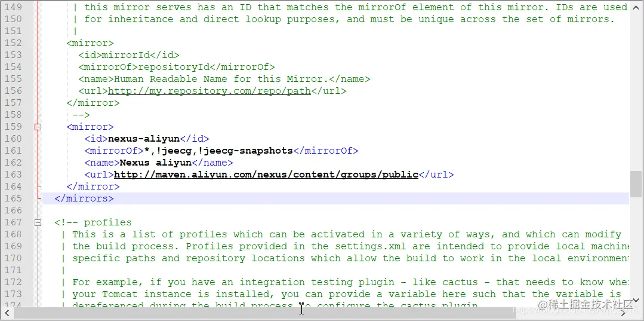The height and width of the screenshot is (321, 644).
Task: Click 'Human Readable Name for this Mirror.' text
Action: click(x=221, y=79)
